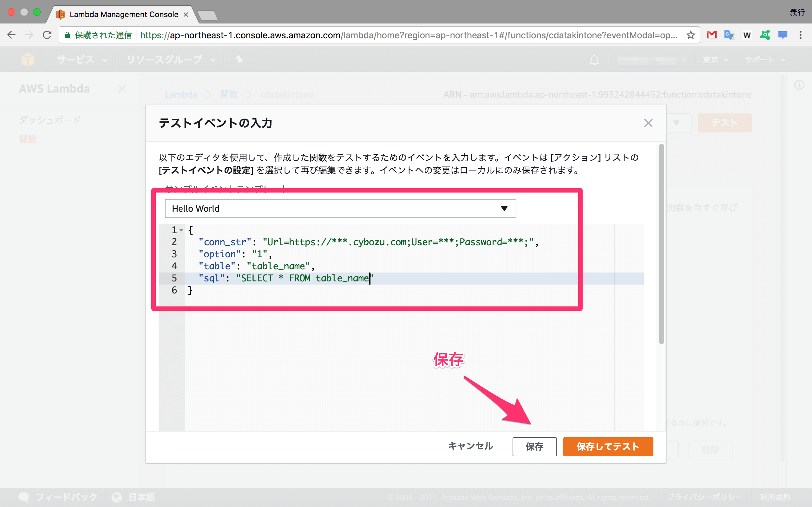
Task: Bookmark this page with the star icon
Action: coord(691,35)
